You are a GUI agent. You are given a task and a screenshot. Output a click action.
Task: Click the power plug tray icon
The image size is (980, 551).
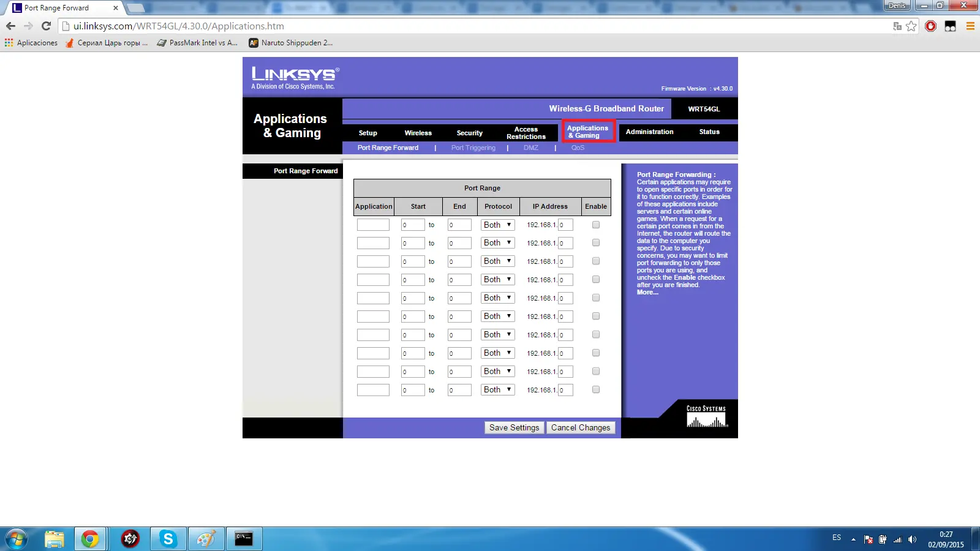point(883,539)
